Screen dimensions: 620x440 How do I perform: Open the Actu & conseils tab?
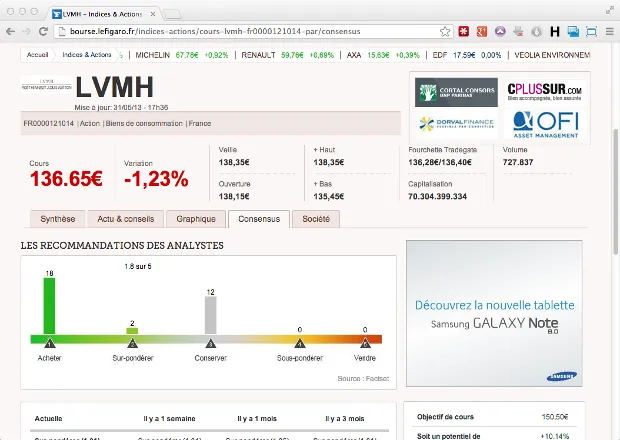pos(126,219)
